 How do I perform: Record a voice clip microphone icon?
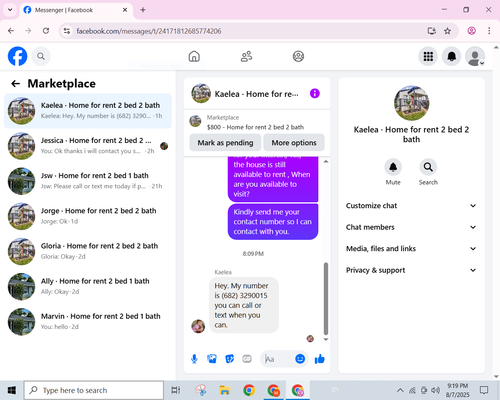point(194,359)
